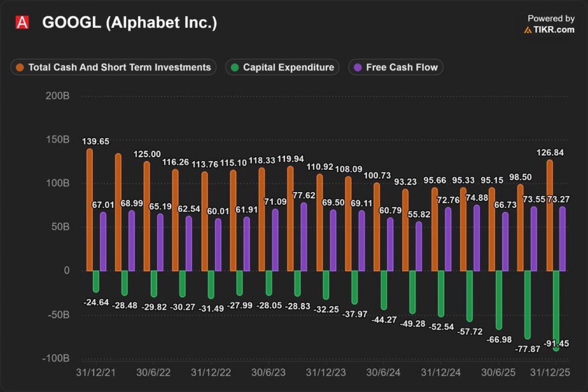The width and height of the screenshot is (588, 392).
Task: Hide the Capital Expenditure series label
Action: pos(288,68)
